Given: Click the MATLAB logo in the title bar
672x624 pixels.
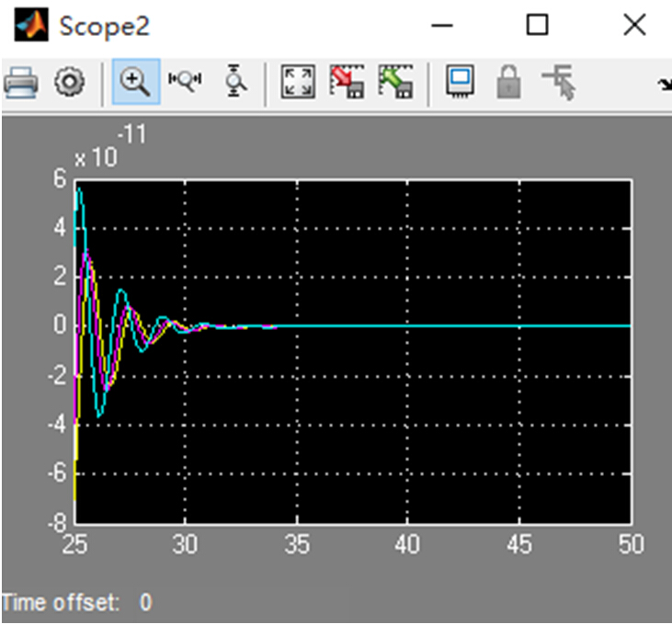Looking at the screenshot, I should [x=31, y=25].
